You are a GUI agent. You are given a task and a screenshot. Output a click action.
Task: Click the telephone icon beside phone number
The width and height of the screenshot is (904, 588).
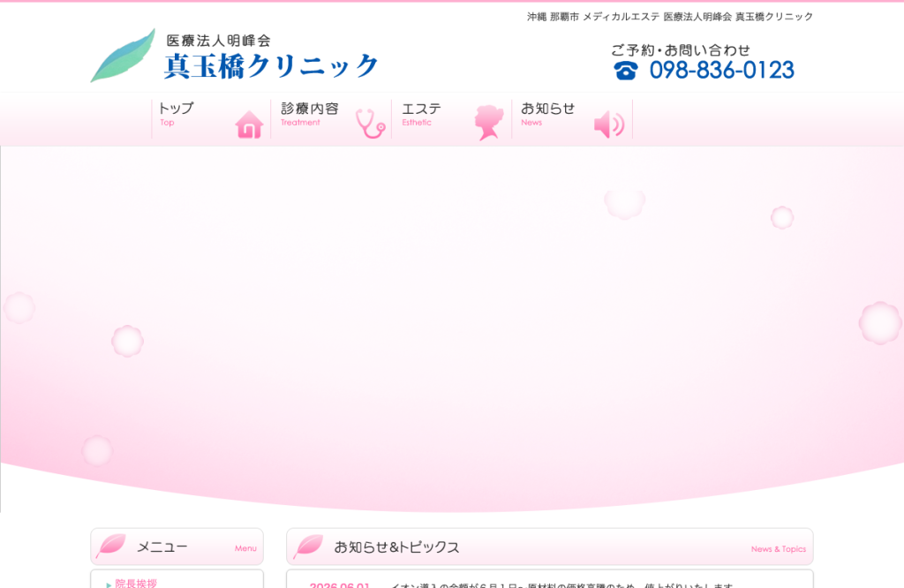click(x=626, y=71)
